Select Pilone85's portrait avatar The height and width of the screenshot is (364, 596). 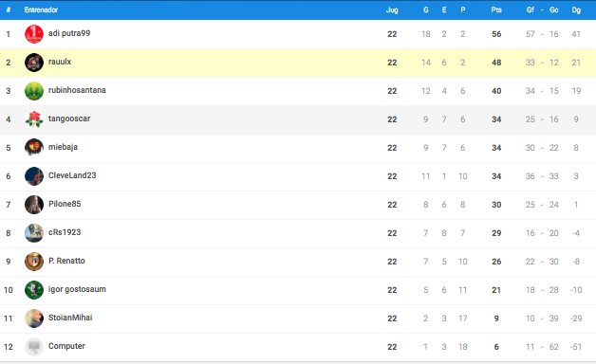(34, 205)
